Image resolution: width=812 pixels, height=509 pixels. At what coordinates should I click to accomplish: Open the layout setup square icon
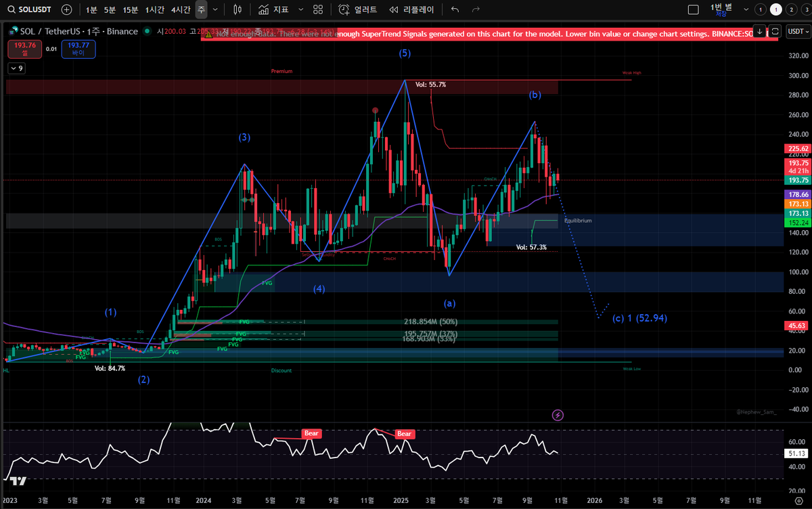pos(693,10)
